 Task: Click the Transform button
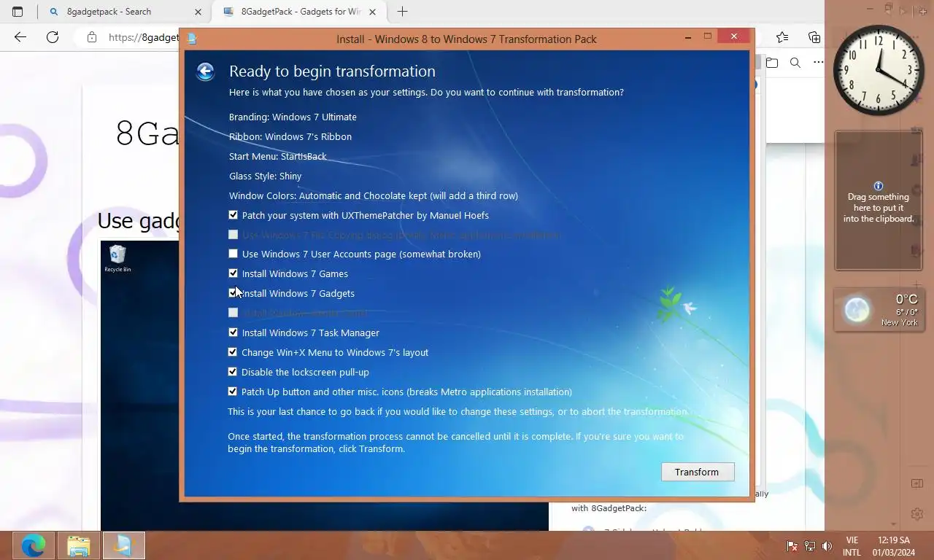coord(698,472)
